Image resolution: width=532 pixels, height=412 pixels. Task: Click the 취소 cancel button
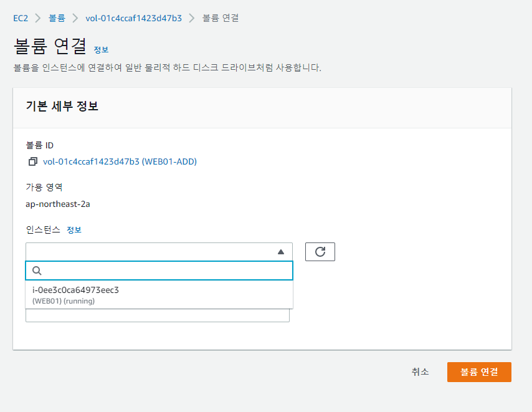(x=420, y=372)
